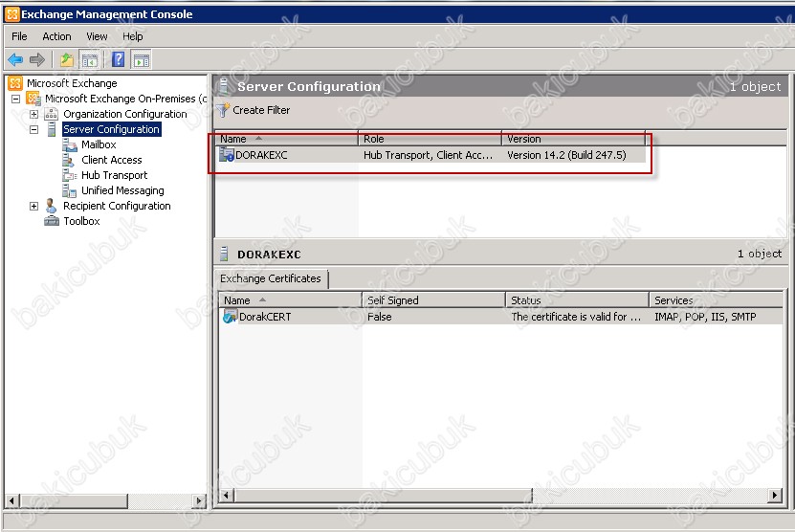The width and height of the screenshot is (795, 532).
Task: Toggle the Show/Hide Console Tree icon
Action: 90,60
